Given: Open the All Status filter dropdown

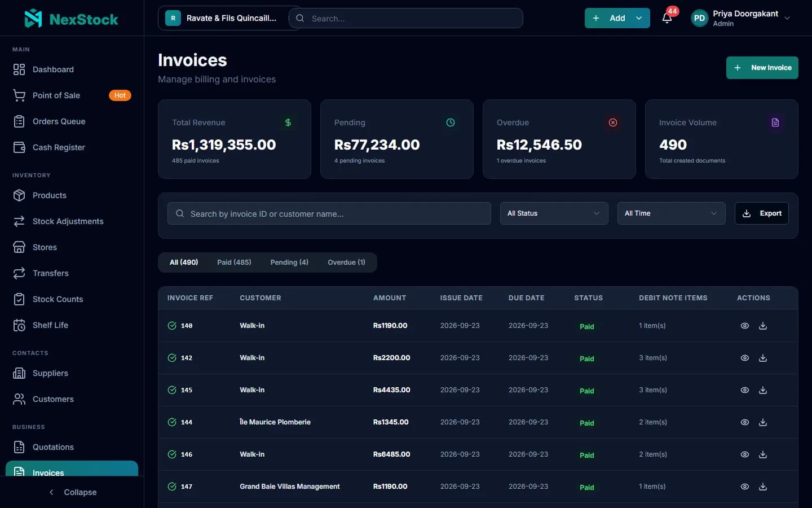Looking at the screenshot, I should [554, 213].
